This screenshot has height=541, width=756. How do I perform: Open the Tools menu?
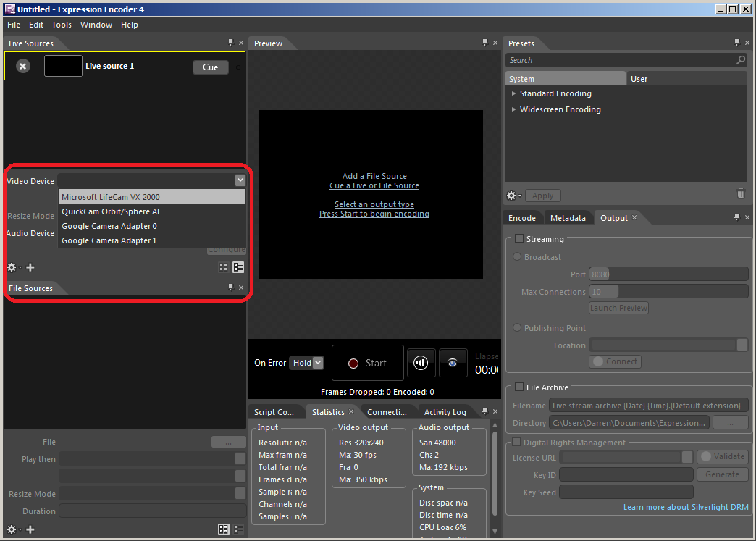tap(62, 25)
